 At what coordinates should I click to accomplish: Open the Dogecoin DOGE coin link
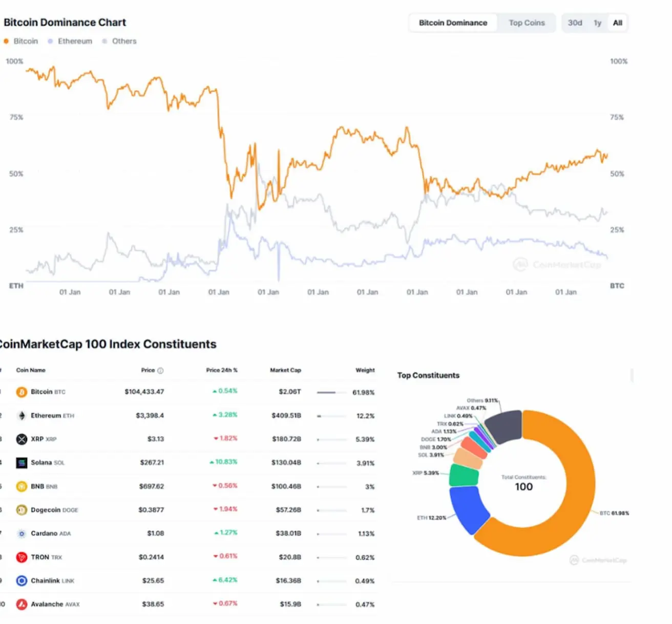click(54, 510)
